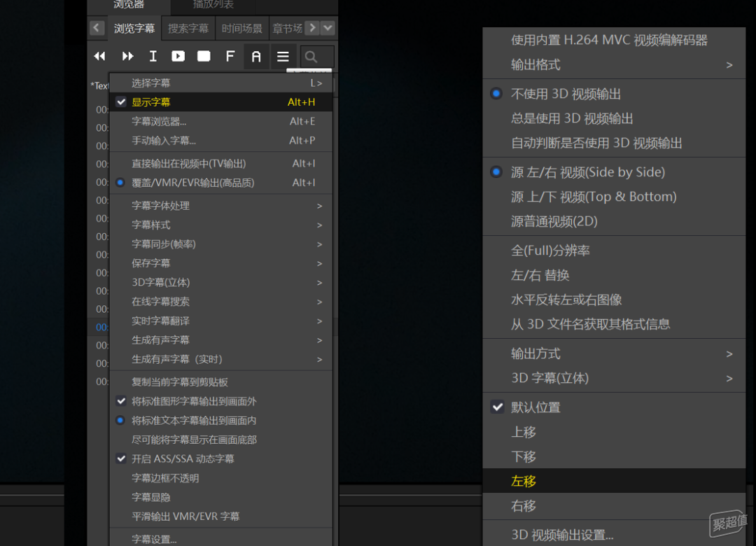Click the white rounded rectangle icon
Screen dimensions: 756x546
coord(204,56)
